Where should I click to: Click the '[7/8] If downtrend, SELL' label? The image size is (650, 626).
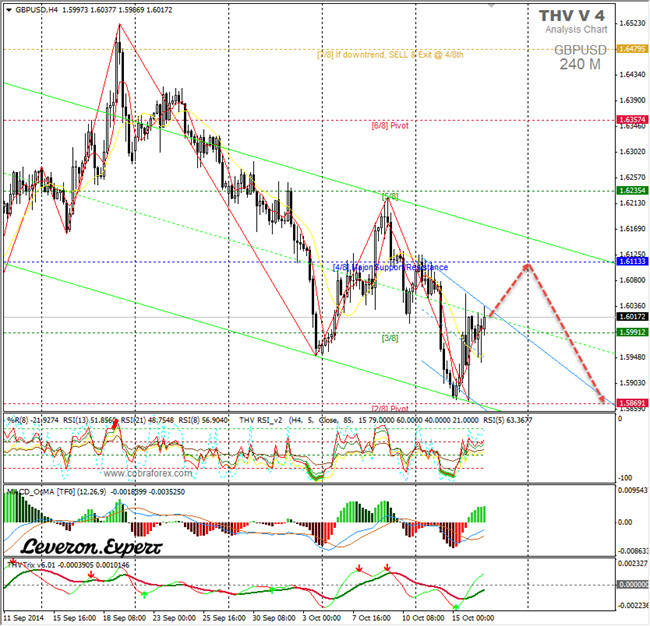(x=390, y=55)
